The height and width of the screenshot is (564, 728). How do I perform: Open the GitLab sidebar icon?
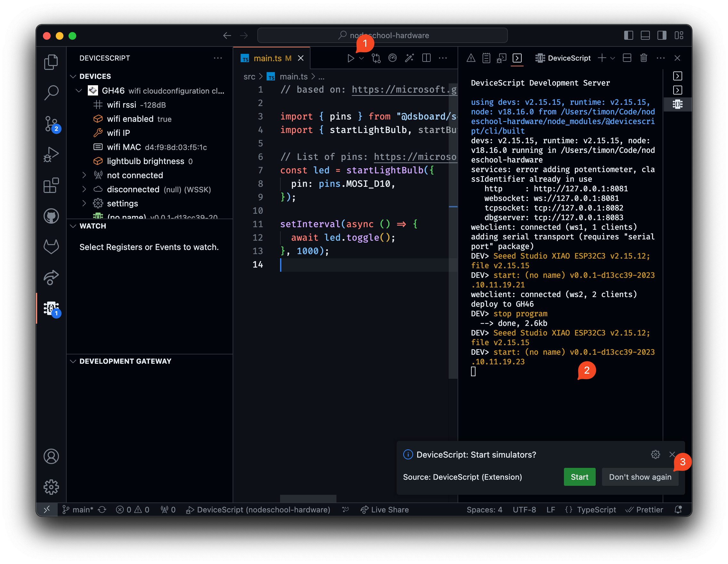51,246
